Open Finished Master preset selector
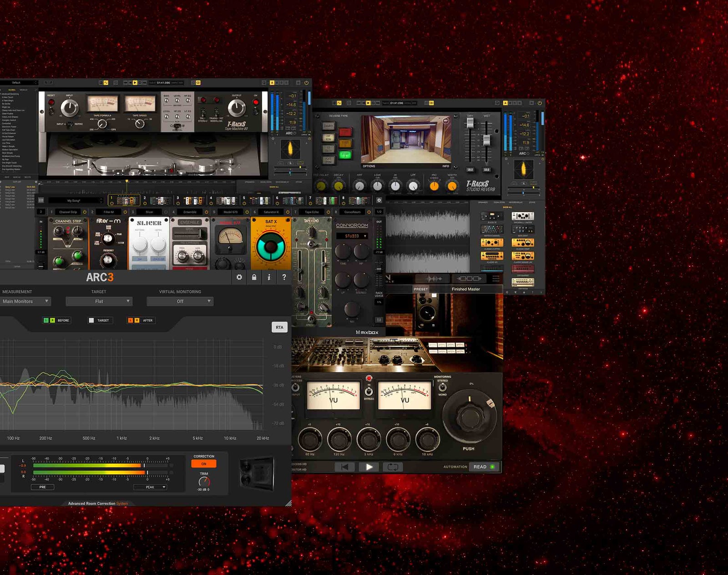 point(466,289)
